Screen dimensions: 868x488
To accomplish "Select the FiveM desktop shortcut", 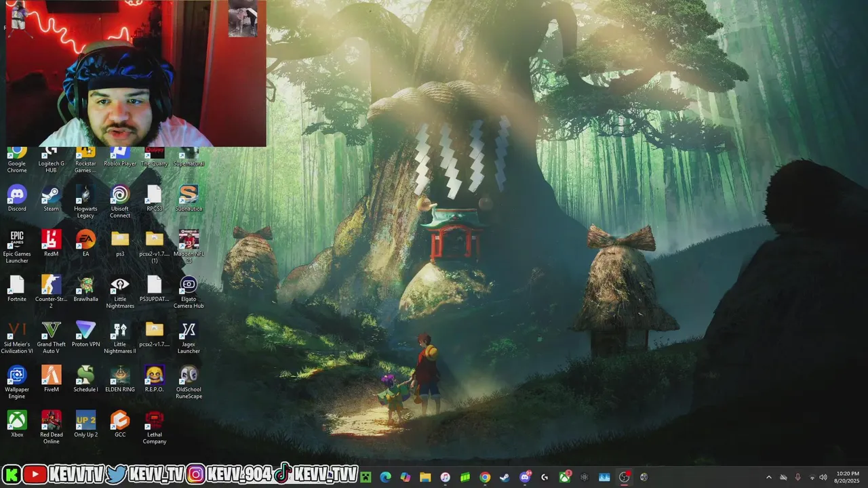I will click(52, 379).
